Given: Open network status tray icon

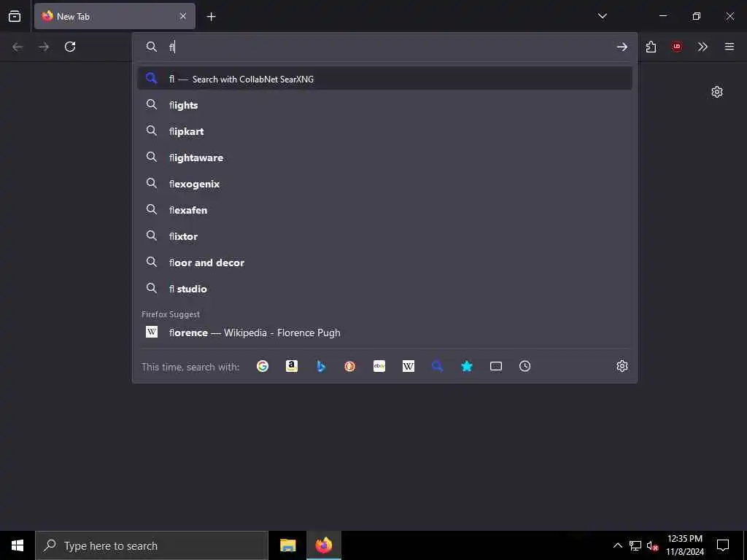Looking at the screenshot, I should click(x=635, y=545).
